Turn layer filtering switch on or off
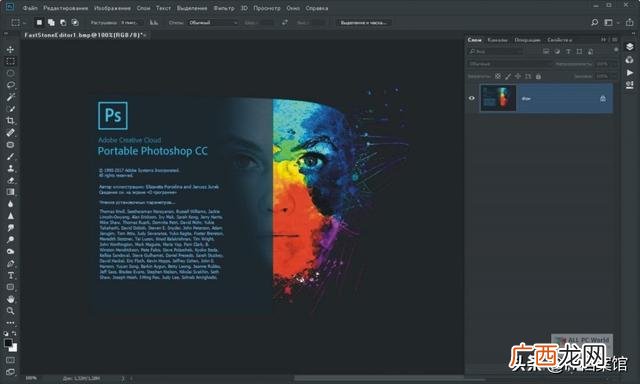 coord(616,50)
